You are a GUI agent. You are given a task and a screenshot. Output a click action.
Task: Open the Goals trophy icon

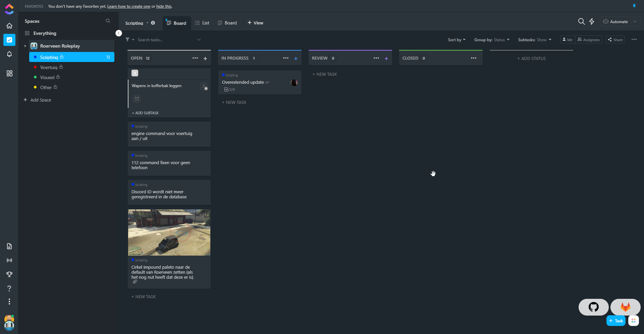tap(9, 274)
